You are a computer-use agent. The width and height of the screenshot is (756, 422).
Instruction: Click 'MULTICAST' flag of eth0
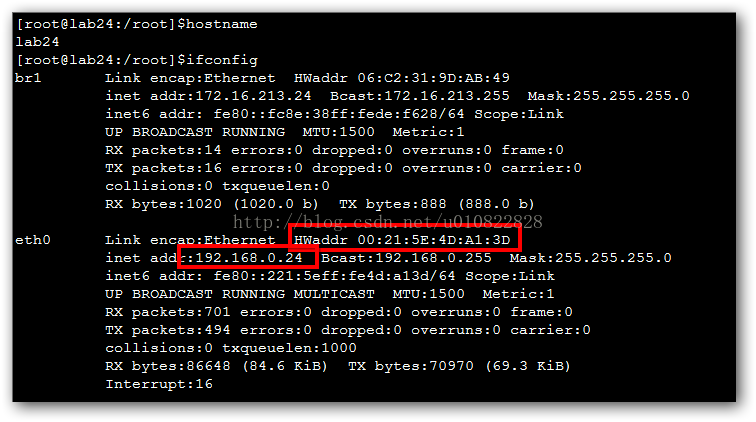point(334,294)
